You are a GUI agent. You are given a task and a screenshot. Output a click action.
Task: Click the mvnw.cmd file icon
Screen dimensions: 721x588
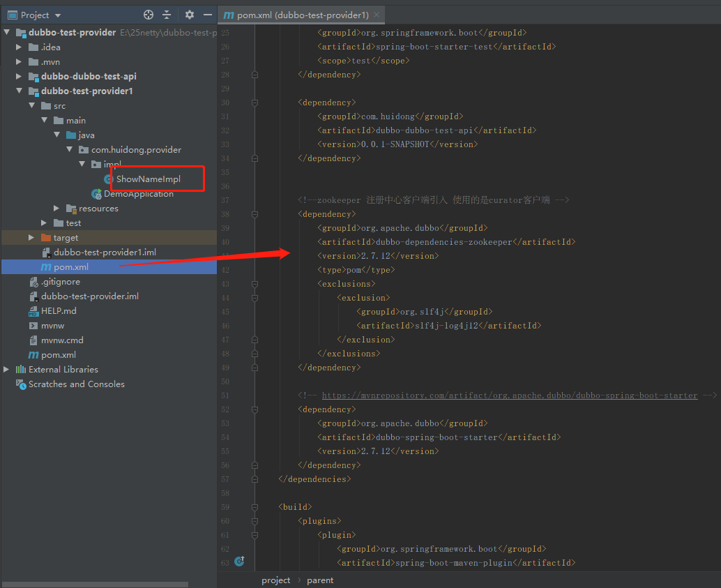(33, 340)
